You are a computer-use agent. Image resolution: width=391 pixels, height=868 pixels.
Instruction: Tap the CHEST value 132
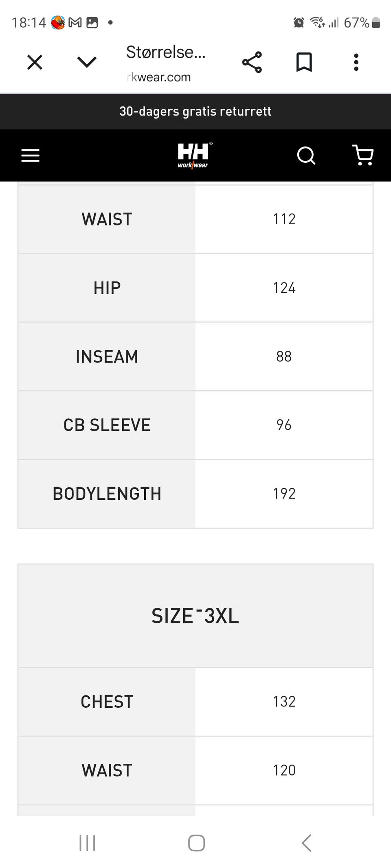284,702
